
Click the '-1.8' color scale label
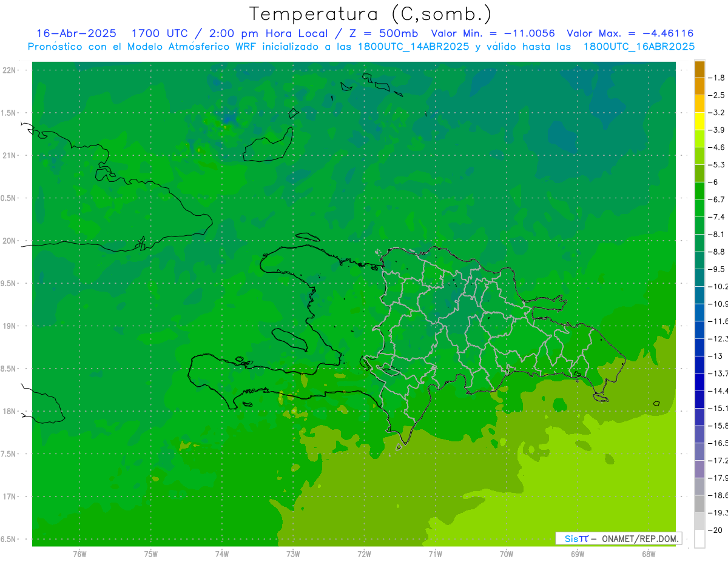pyautogui.click(x=716, y=78)
